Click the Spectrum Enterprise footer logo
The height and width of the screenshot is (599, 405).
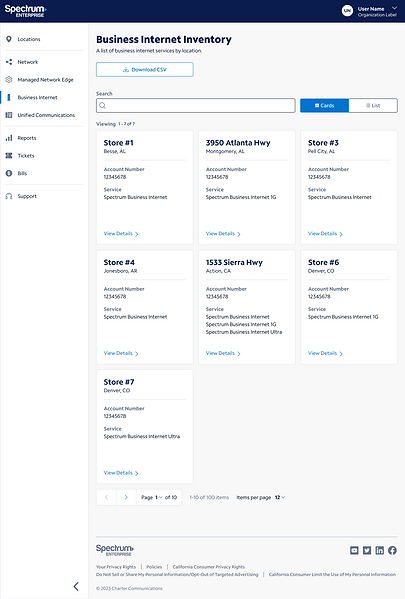click(x=115, y=550)
